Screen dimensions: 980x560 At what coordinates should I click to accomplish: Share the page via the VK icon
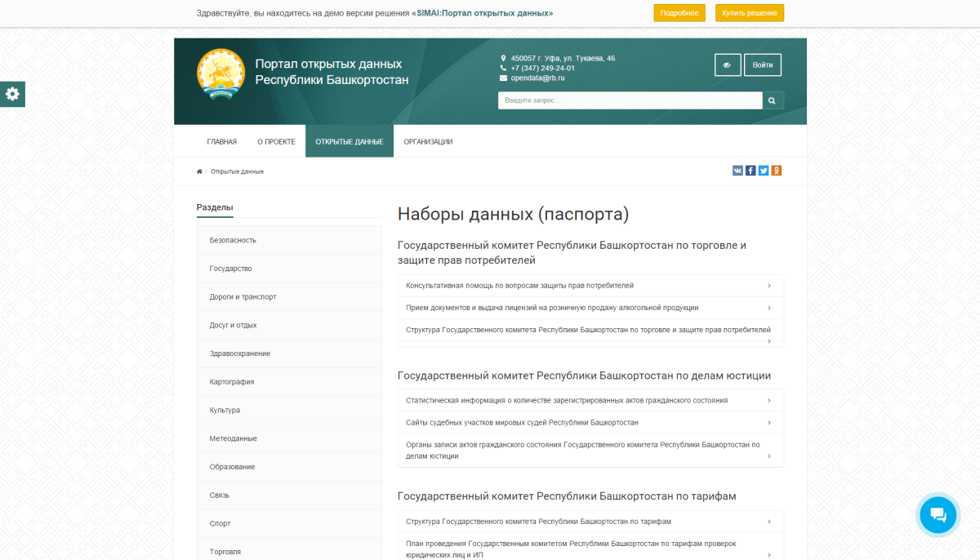737,171
